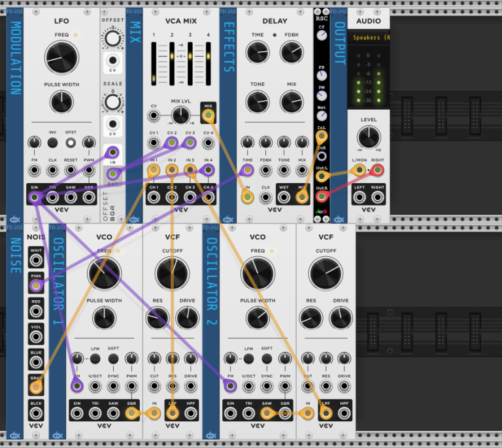Click the Delay large TONE knob

click(x=258, y=102)
